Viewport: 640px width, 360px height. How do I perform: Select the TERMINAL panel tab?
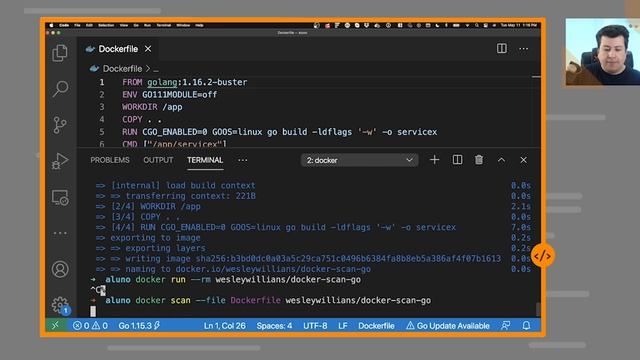(205, 160)
